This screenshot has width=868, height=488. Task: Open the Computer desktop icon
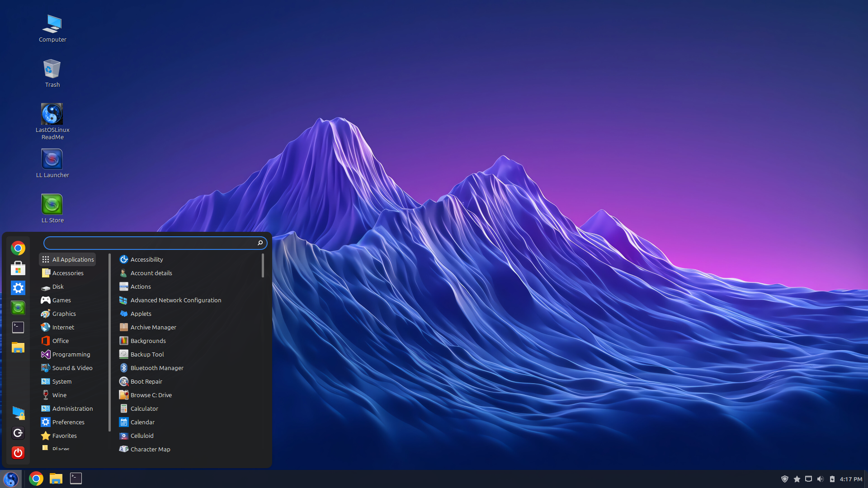pyautogui.click(x=52, y=28)
